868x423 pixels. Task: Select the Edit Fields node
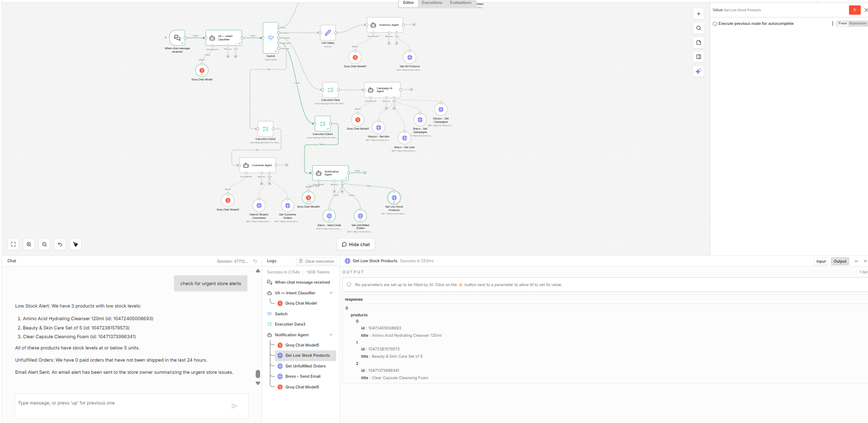(328, 33)
